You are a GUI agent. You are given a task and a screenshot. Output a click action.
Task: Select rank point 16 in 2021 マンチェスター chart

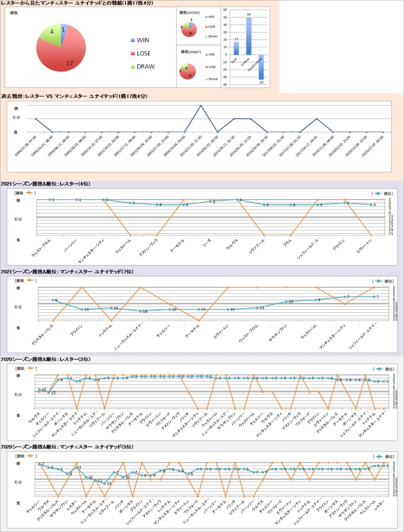[x=140, y=311]
